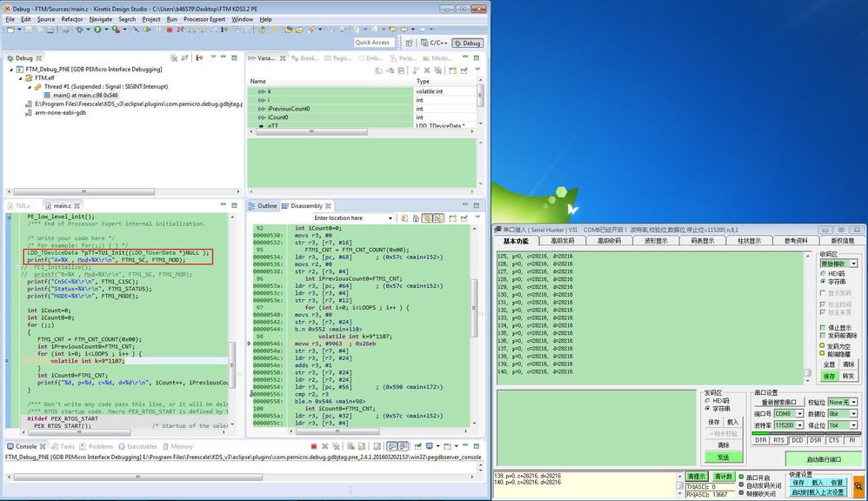Click the New file icon in toolbar
This screenshot has height=501, width=868.
pyautogui.click(x=10, y=30)
